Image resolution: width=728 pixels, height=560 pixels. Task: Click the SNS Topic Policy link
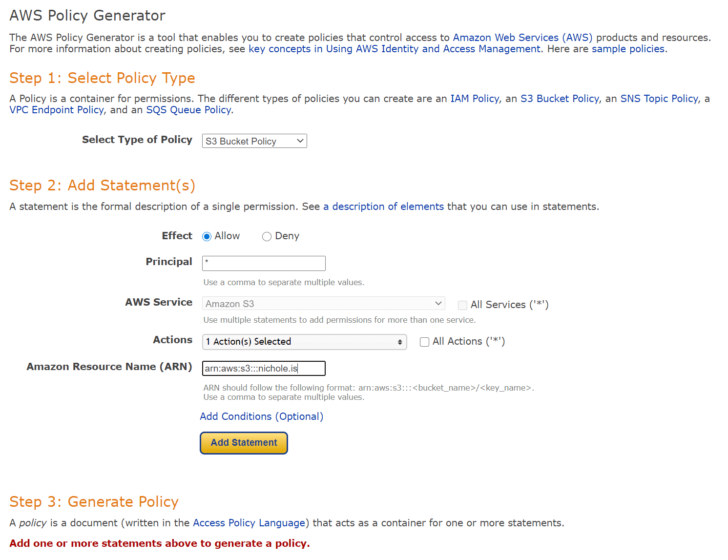click(659, 99)
